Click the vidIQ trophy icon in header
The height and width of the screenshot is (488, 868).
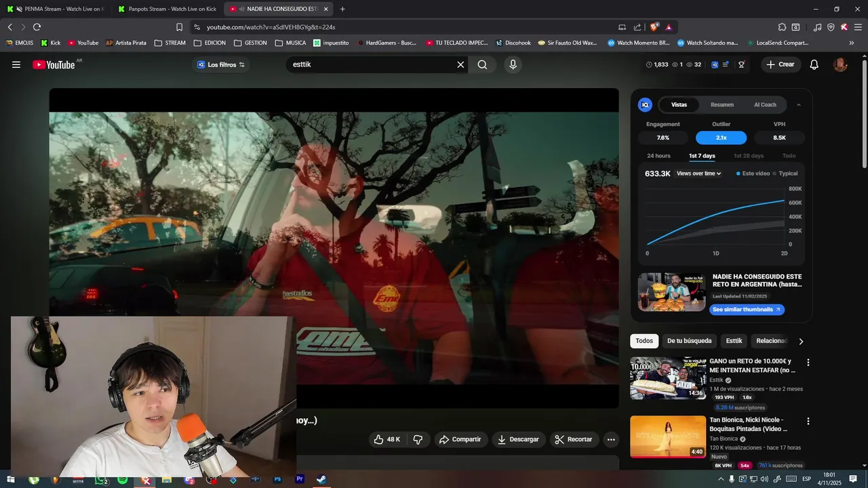coord(742,64)
